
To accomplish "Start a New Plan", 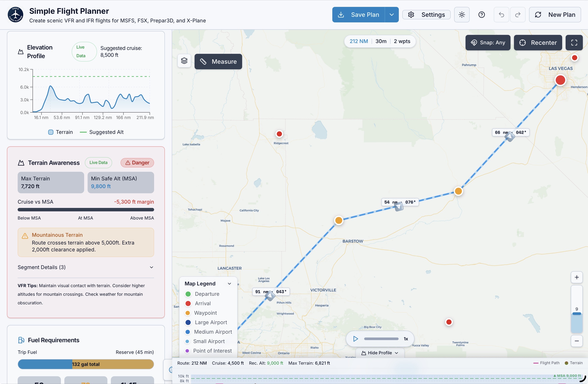I will 555,15.
